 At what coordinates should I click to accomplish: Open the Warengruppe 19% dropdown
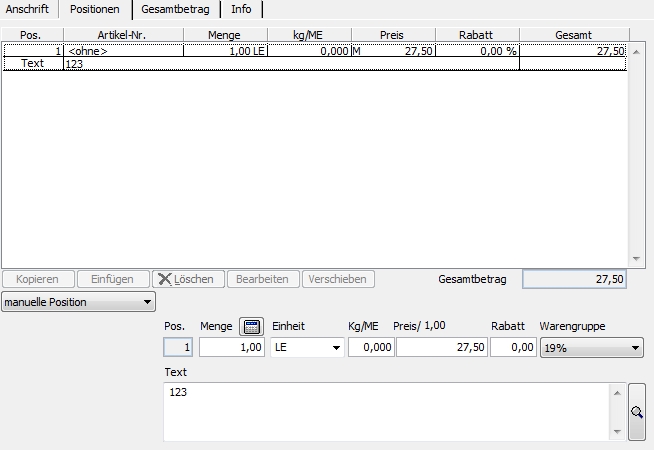click(x=592, y=347)
